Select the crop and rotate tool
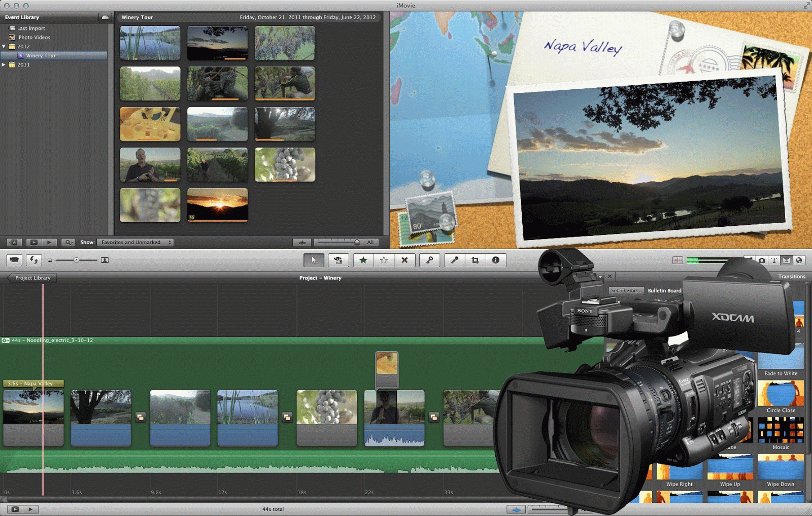 [x=475, y=260]
